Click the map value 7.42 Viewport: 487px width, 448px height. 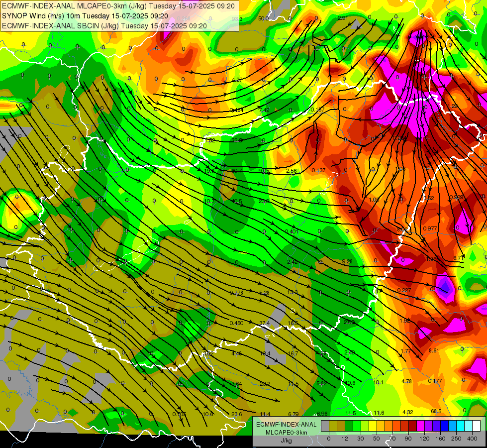pyautogui.click(x=264, y=110)
